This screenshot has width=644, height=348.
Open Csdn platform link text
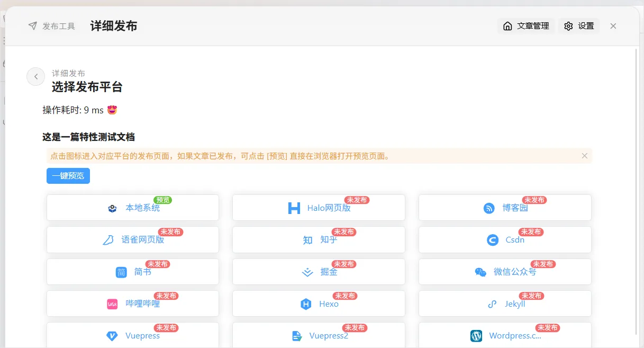coord(515,240)
